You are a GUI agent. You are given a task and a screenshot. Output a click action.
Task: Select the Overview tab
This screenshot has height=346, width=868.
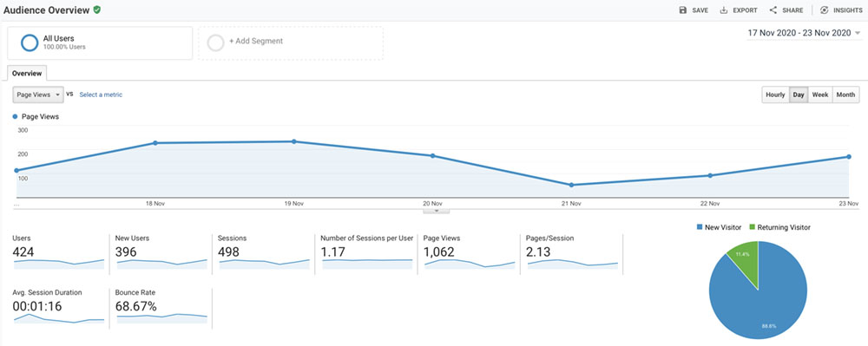tap(27, 73)
